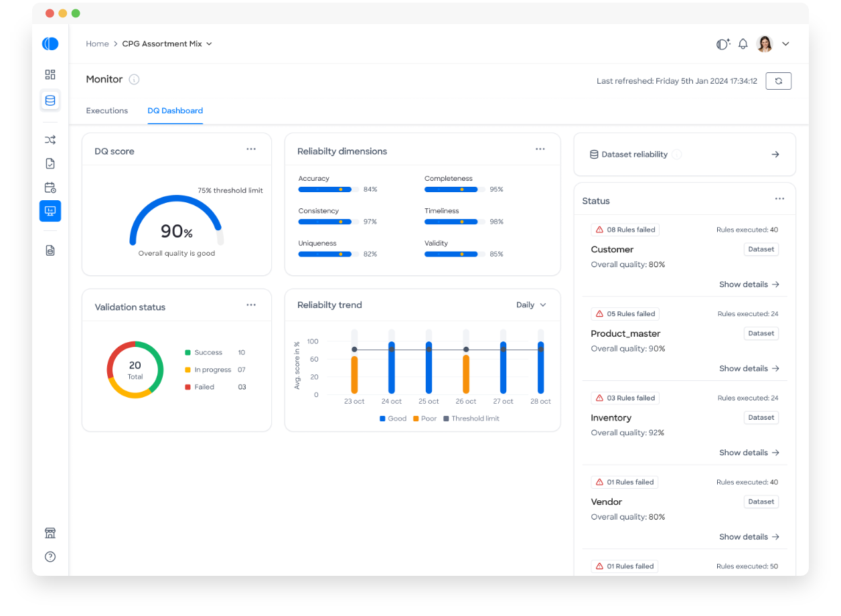Click the info icon next to Monitor

click(x=134, y=80)
